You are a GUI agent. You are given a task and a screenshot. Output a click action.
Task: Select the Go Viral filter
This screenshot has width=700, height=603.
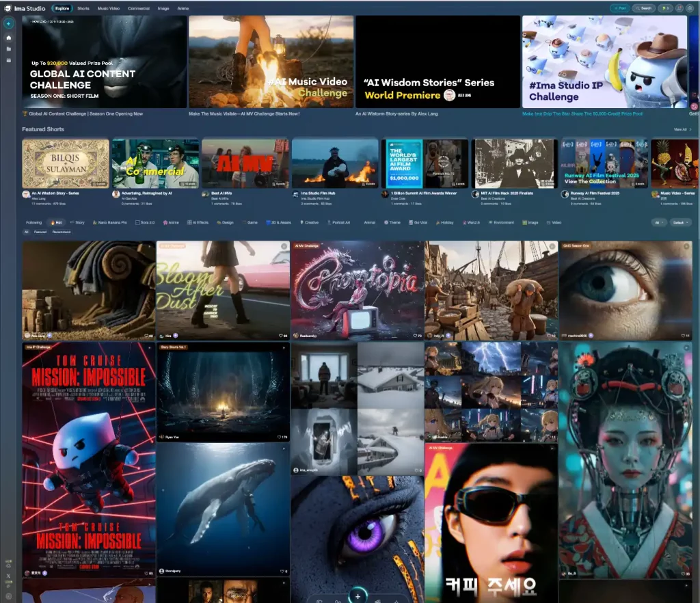pyautogui.click(x=418, y=222)
